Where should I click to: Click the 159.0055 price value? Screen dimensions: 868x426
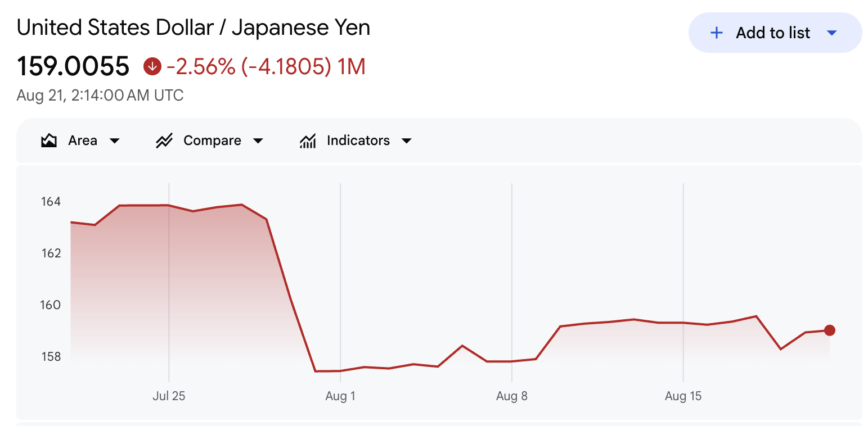[73, 67]
